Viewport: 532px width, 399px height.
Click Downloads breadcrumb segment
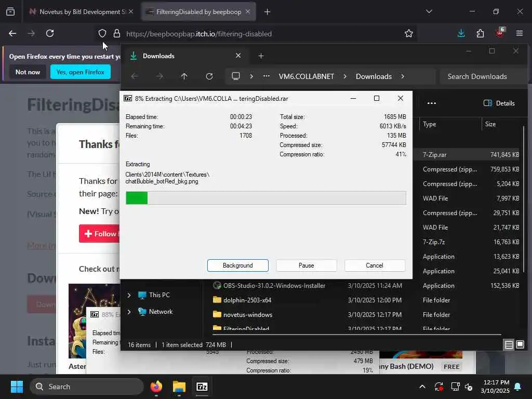point(374,76)
